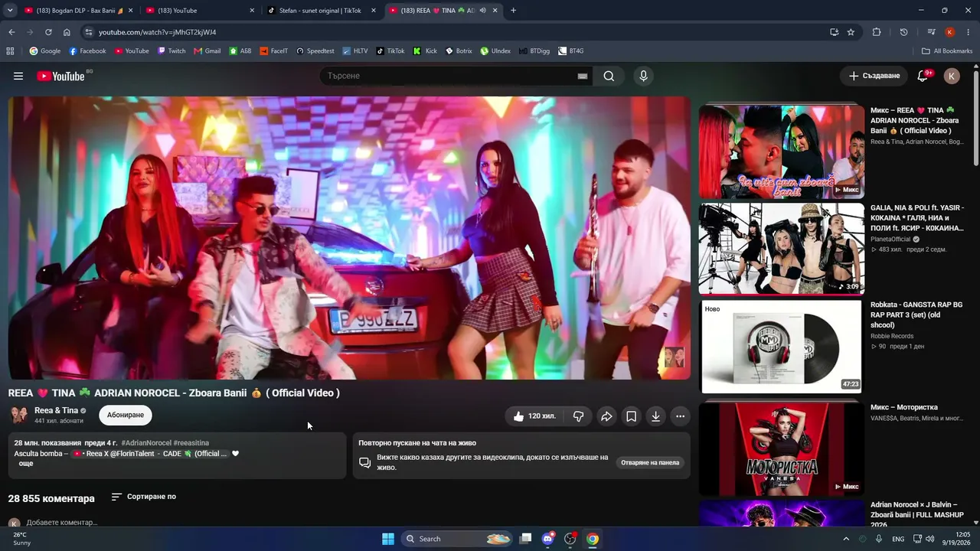Save video to playlist bookmark icon

[x=631, y=416]
